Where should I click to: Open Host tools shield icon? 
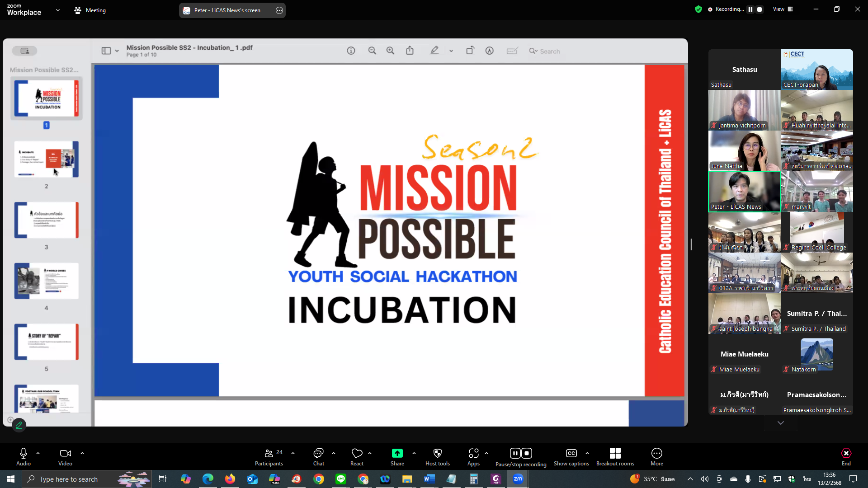point(437,454)
